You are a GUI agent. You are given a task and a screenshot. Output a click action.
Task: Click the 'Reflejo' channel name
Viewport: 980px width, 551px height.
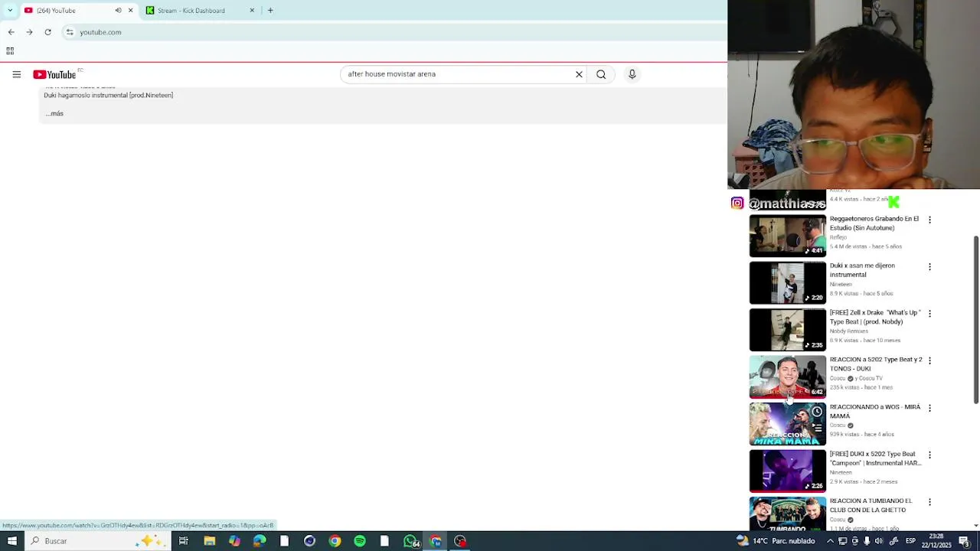[838, 237]
